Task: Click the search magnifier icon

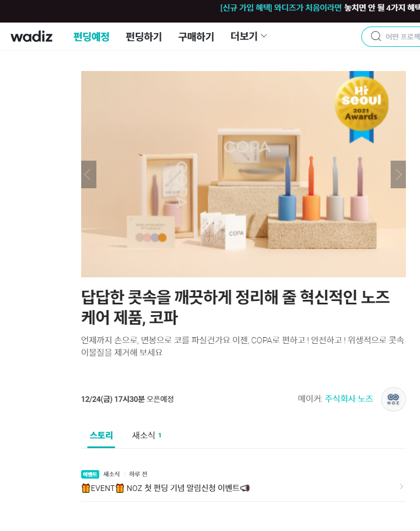Action: 375,36
